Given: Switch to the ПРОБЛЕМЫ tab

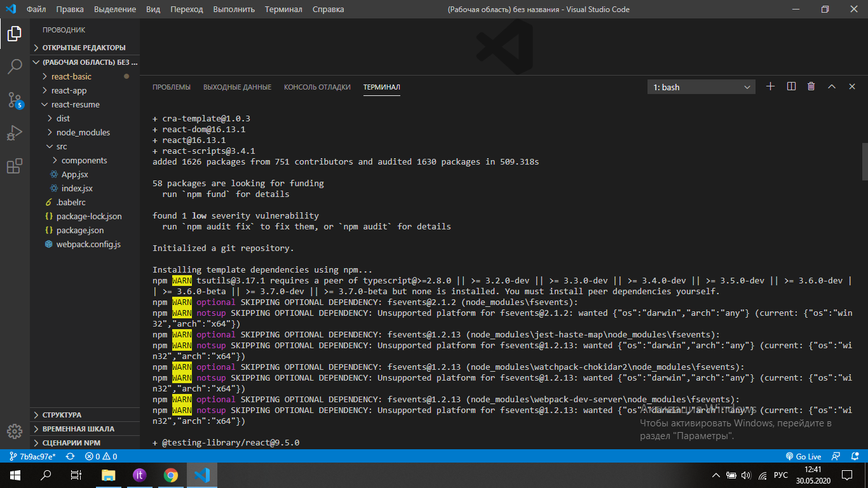Looking at the screenshot, I should [172, 87].
